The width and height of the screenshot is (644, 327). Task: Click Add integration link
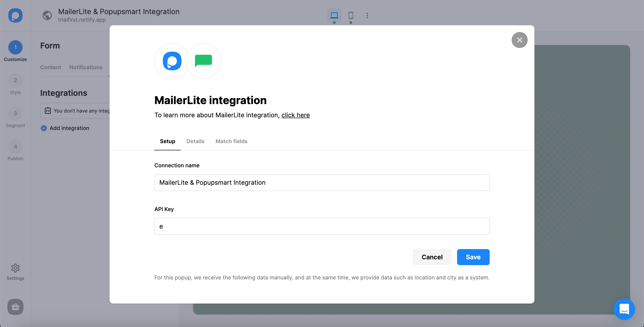click(69, 128)
